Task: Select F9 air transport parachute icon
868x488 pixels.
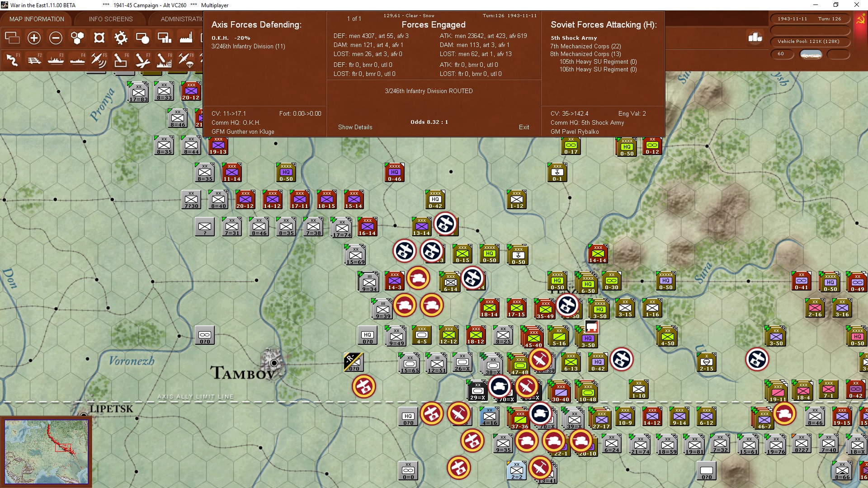Action: click(186, 60)
